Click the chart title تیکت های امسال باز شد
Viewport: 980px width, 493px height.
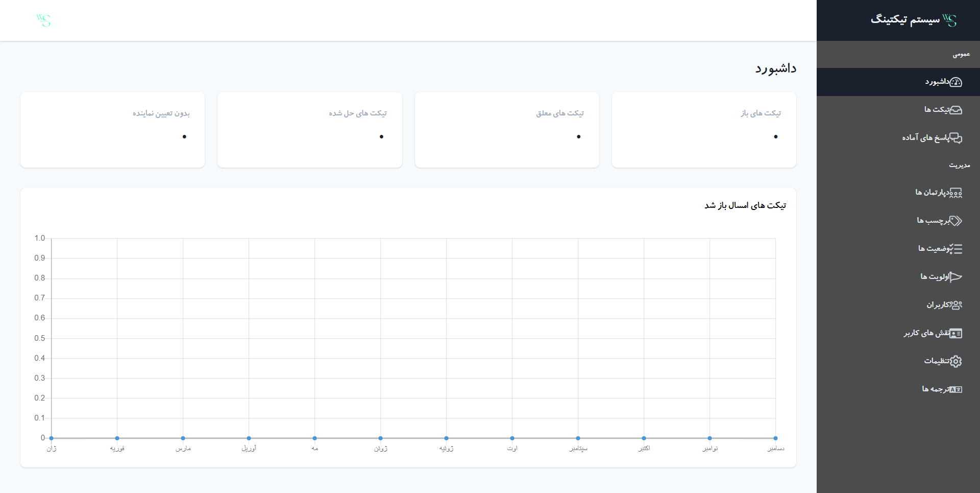pyautogui.click(x=745, y=205)
